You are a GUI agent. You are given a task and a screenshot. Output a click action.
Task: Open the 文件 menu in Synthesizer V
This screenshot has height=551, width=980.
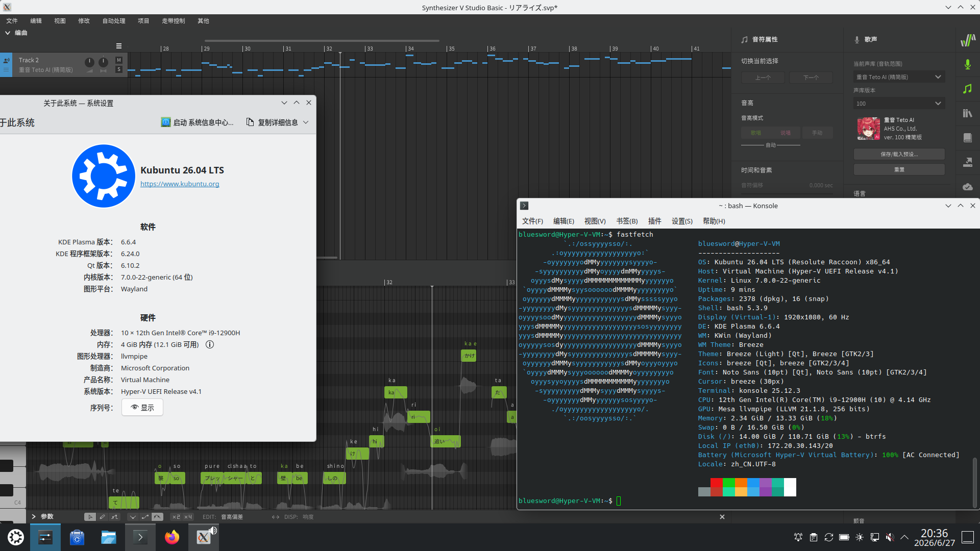click(x=12, y=21)
